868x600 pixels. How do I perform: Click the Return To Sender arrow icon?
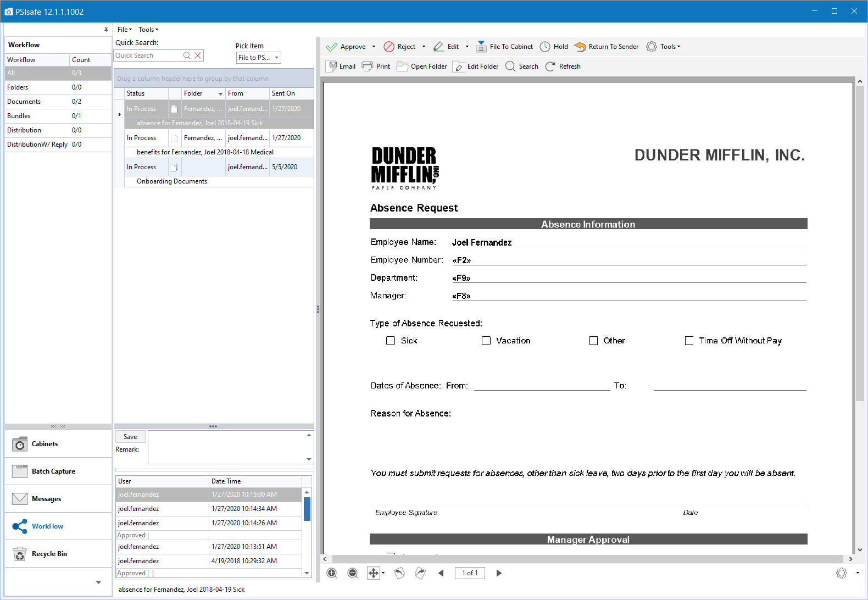coord(580,47)
